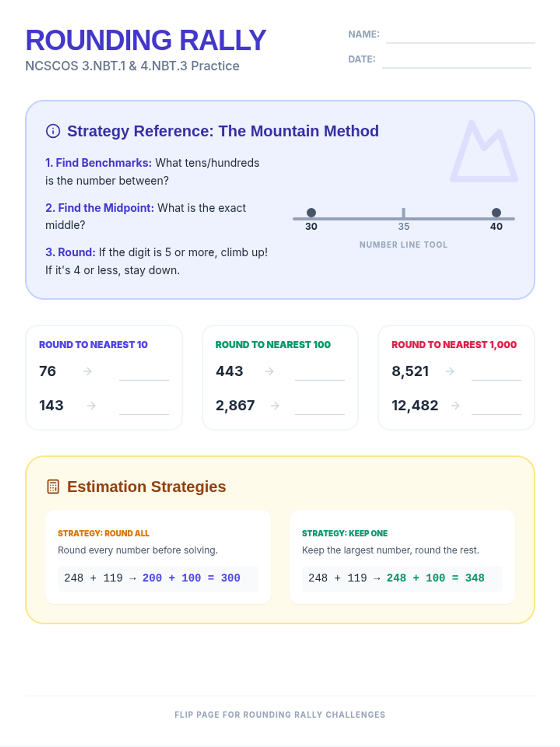The image size is (560, 747).
Task: Click the arrow icon next to 143
Action: pos(91,406)
